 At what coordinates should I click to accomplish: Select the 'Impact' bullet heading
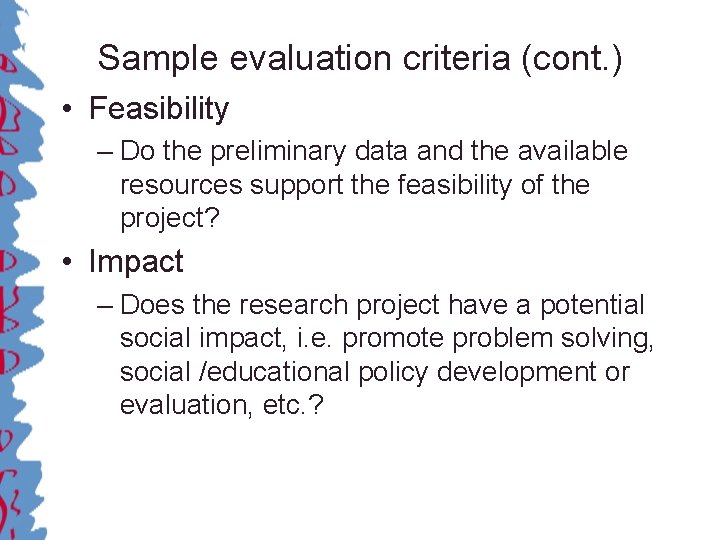click(136, 262)
